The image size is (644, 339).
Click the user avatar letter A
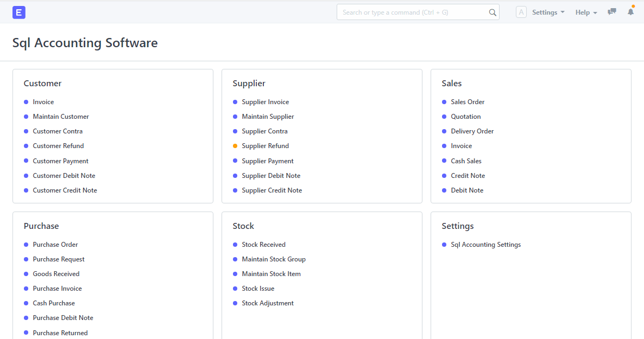(x=521, y=12)
